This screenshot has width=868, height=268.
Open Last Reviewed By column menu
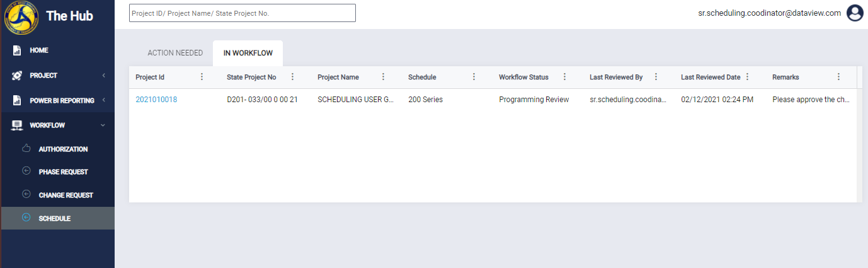point(656,77)
